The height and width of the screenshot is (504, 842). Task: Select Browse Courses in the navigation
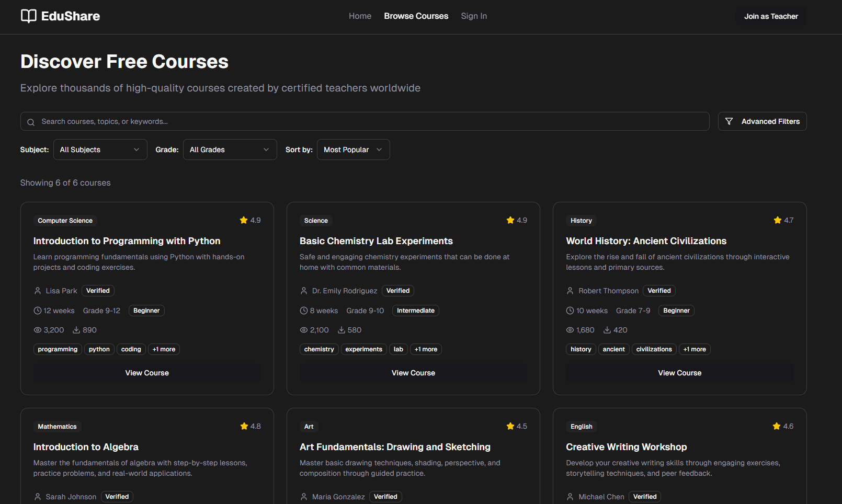(x=416, y=16)
